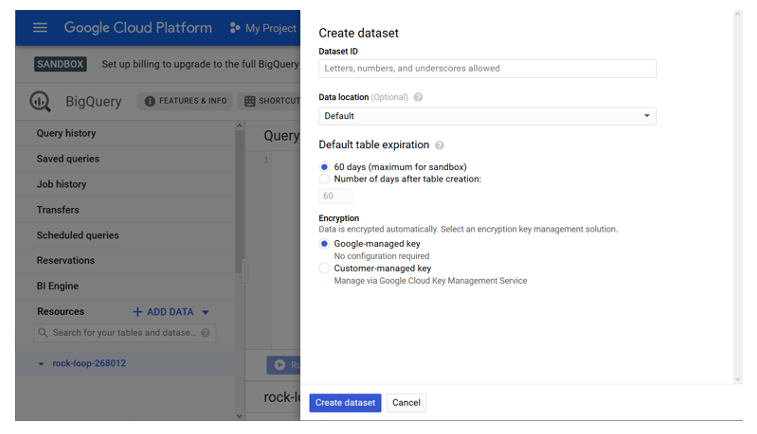Screen dimensions: 757x434
Task: Open the hamburger navigation menu
Action: coord(40,28)
